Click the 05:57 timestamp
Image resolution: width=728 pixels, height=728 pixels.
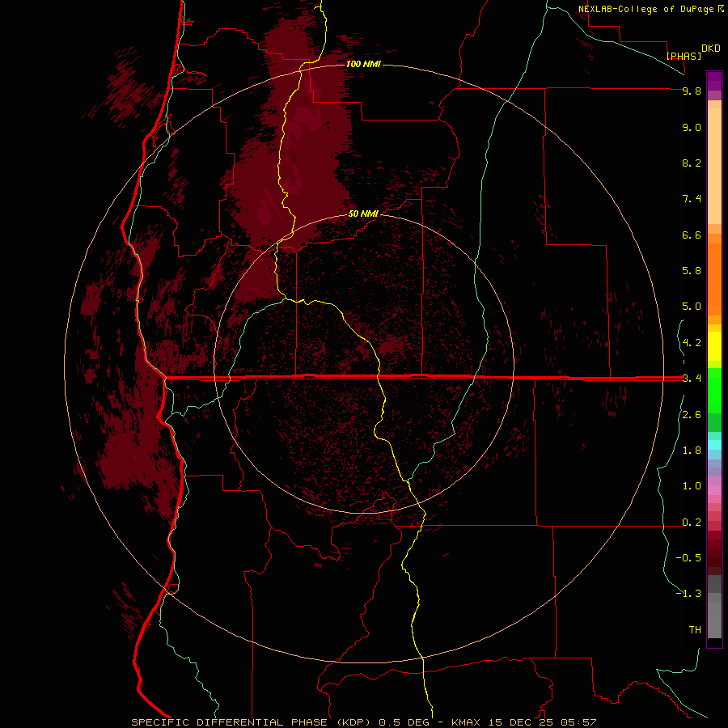coord(578,722)
